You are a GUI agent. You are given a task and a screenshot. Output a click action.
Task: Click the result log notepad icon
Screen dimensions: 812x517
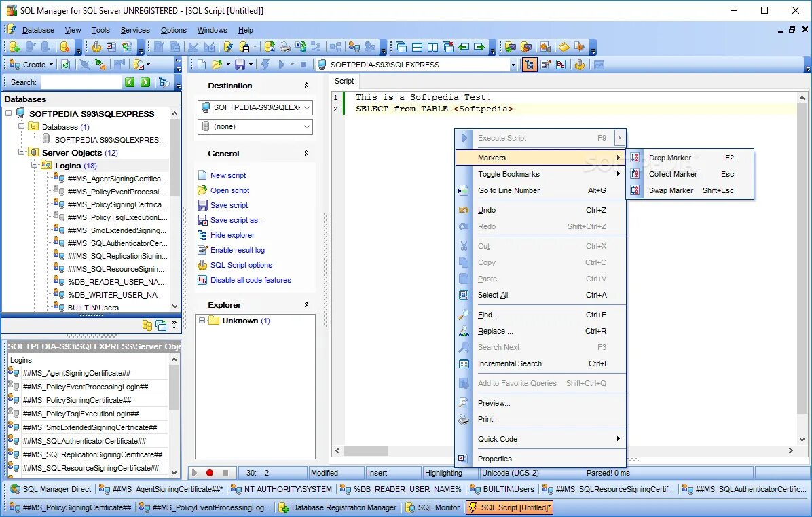coord(545,65)
